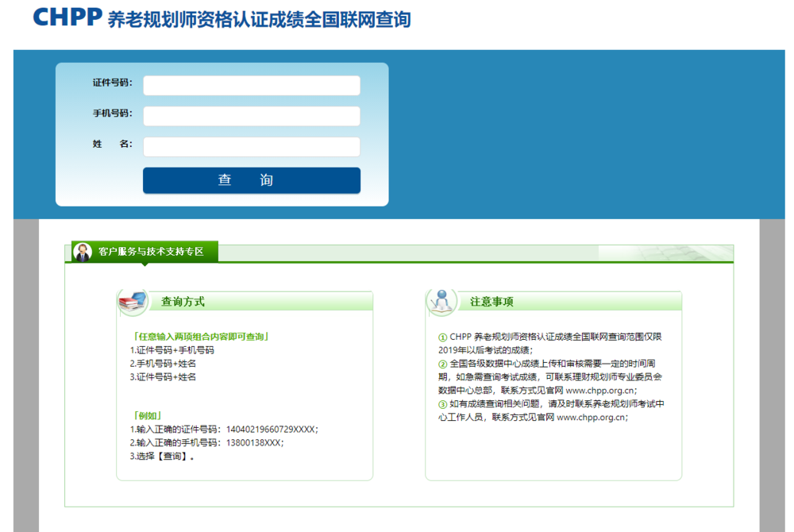Click the customer service agent avatar icon

pyautogui.click(x=82, y=252)
